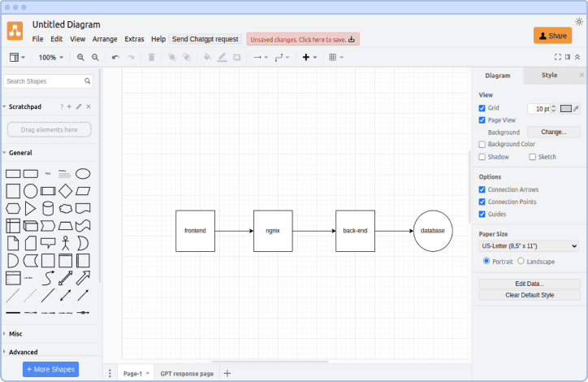
Task: Expand the Misc shapes section
Action: 15,334
